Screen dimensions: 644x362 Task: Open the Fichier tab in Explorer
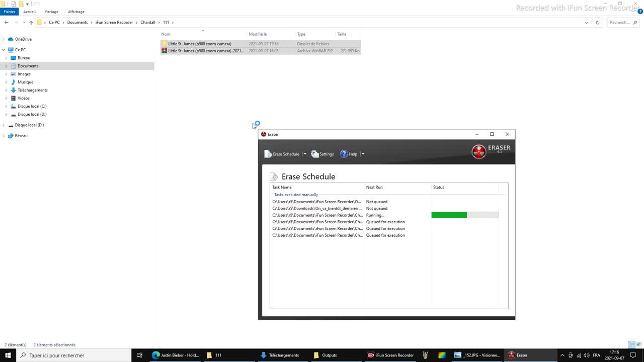[10, 12]
